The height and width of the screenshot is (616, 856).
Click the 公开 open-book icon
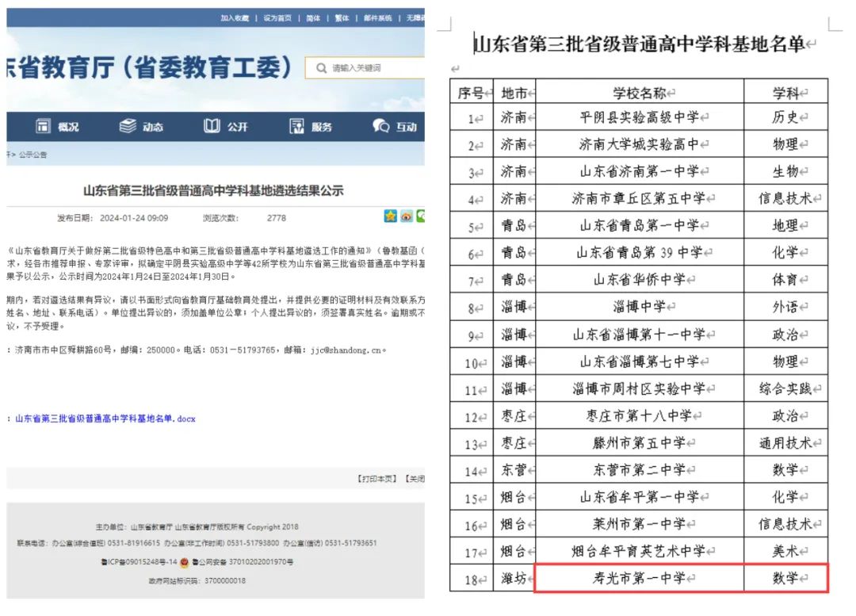point(212,126)
